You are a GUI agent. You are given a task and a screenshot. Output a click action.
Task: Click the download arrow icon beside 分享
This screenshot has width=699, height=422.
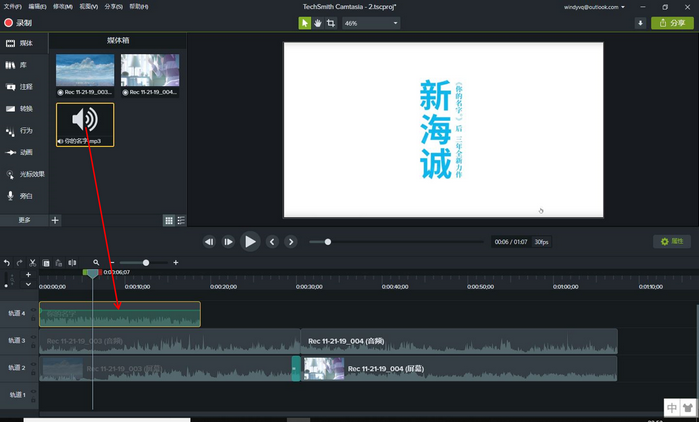click(x=640, y=23)
